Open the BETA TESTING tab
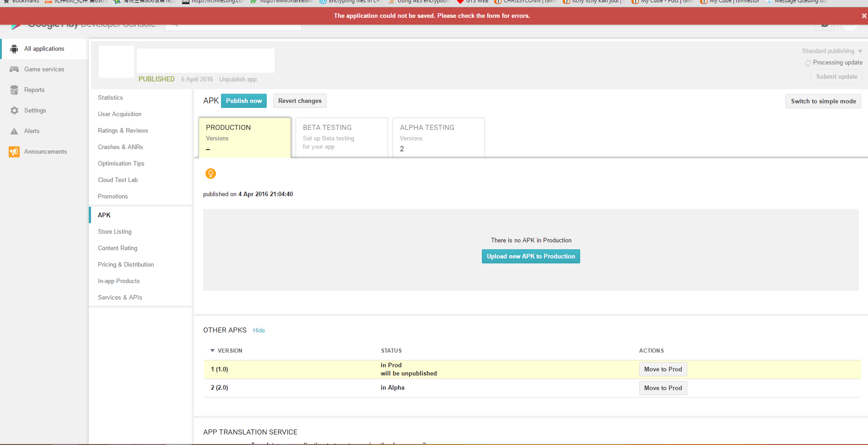 click(x=341, y=137)
